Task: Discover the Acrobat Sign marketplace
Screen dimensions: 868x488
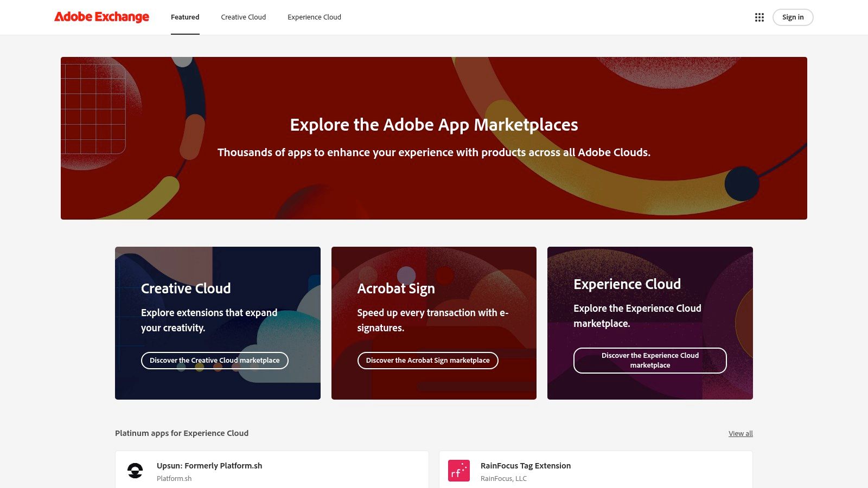Action: pyautogui.click(x=427, y=360)
